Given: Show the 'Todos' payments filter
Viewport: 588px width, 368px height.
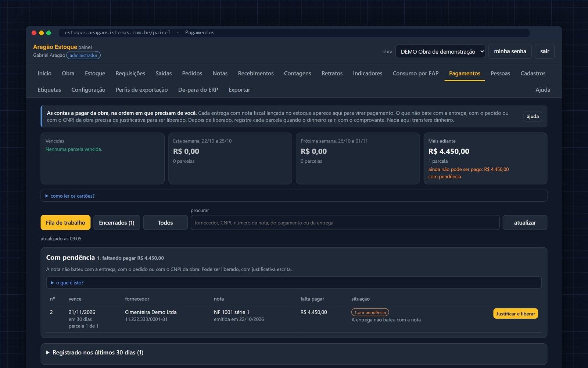Looking at the screenshot, I should [x=165, y=223].
